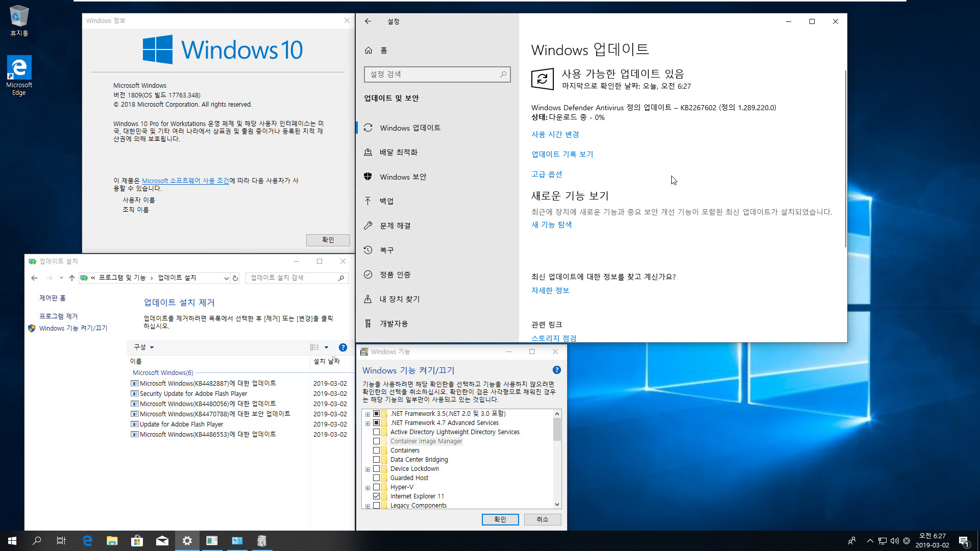The height and width of the screenshot is (551, 980).
Task: Click Windows 기능 list vertical scrollbar
Action: pos(557,429)
